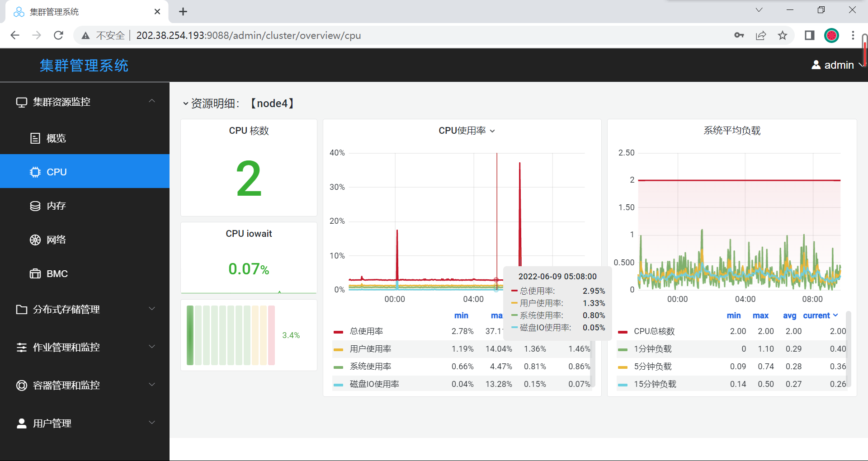
Task: Toggle the 磁盘IO使用率 legend series
Action: 374,384
